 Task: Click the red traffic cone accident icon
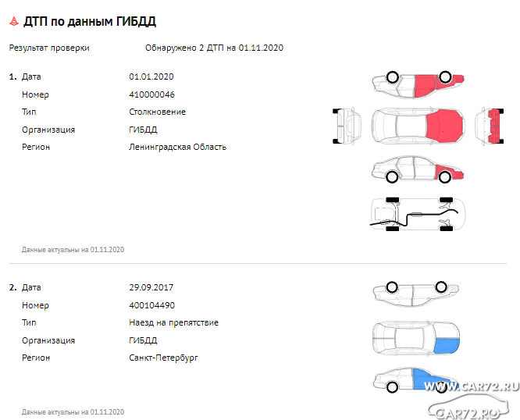tap(14, 21)
